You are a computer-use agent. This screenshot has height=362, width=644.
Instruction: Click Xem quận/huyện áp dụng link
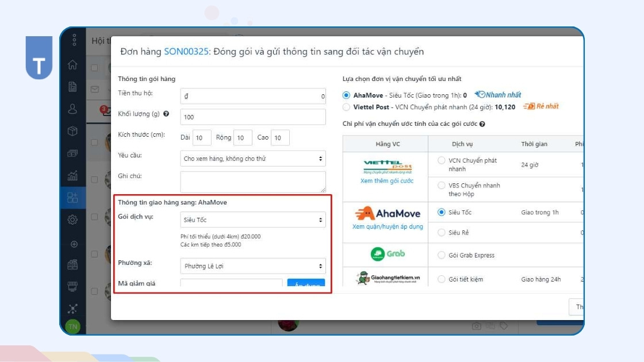tap(388, 227)
